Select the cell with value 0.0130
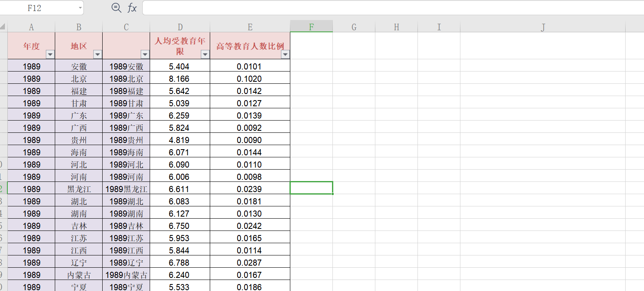Image resolution: width=644 pixels, height=291 pixels. (x=250, y=213)
